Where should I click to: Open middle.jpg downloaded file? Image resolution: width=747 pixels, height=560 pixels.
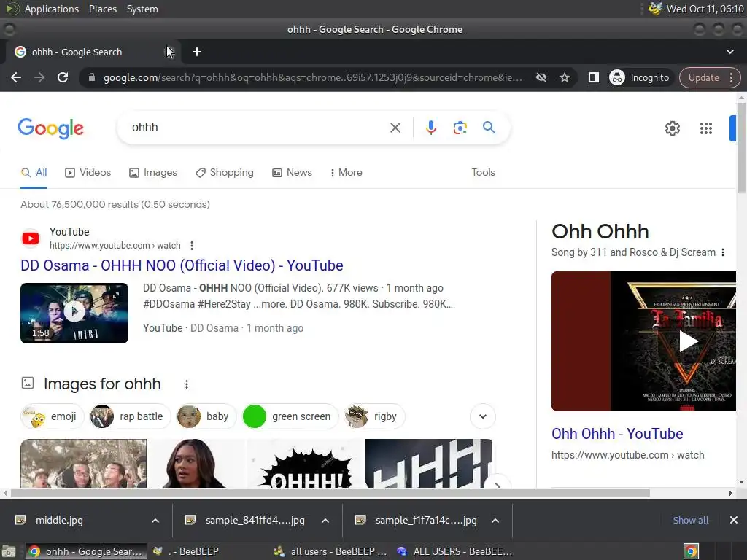[x=59, y=521]
